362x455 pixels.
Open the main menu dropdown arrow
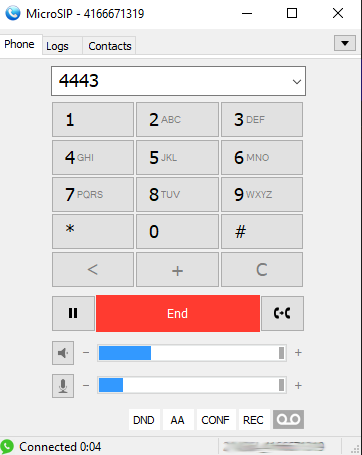click(345, 43)
